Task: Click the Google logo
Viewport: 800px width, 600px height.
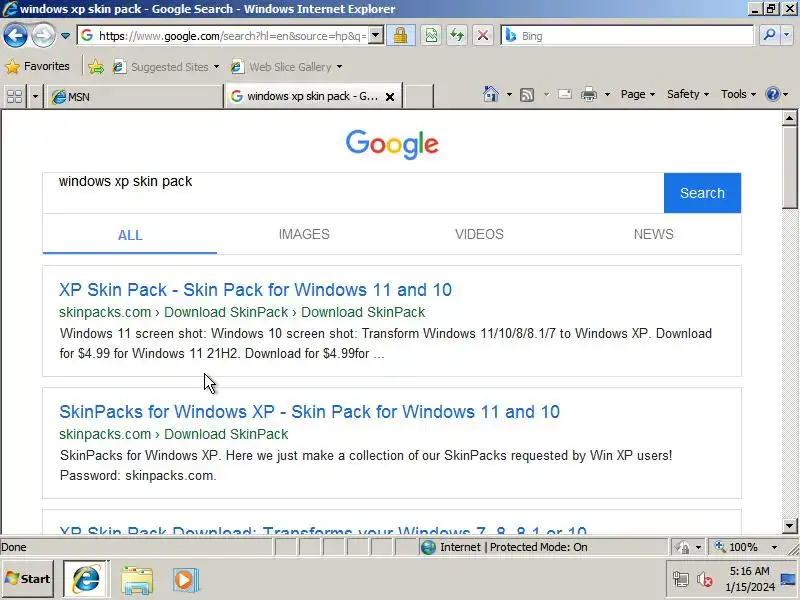Action: 392,144
